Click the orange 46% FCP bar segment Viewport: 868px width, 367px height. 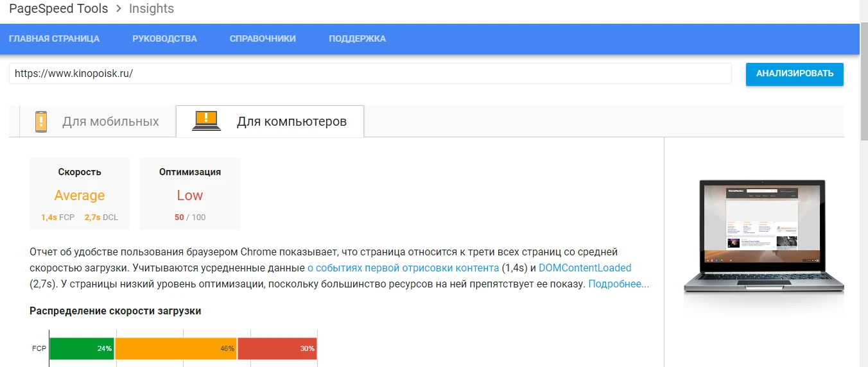pos(176,348)
